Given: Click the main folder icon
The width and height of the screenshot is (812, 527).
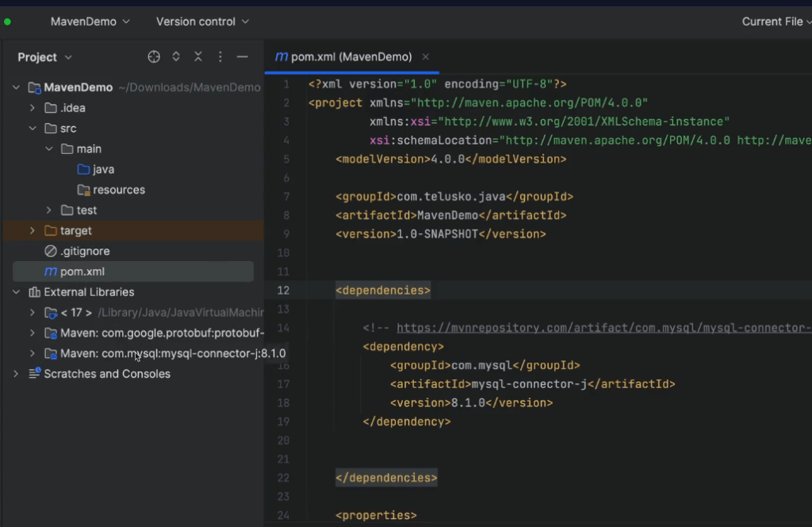Looking at the screenshot, I should click(67, 148).
